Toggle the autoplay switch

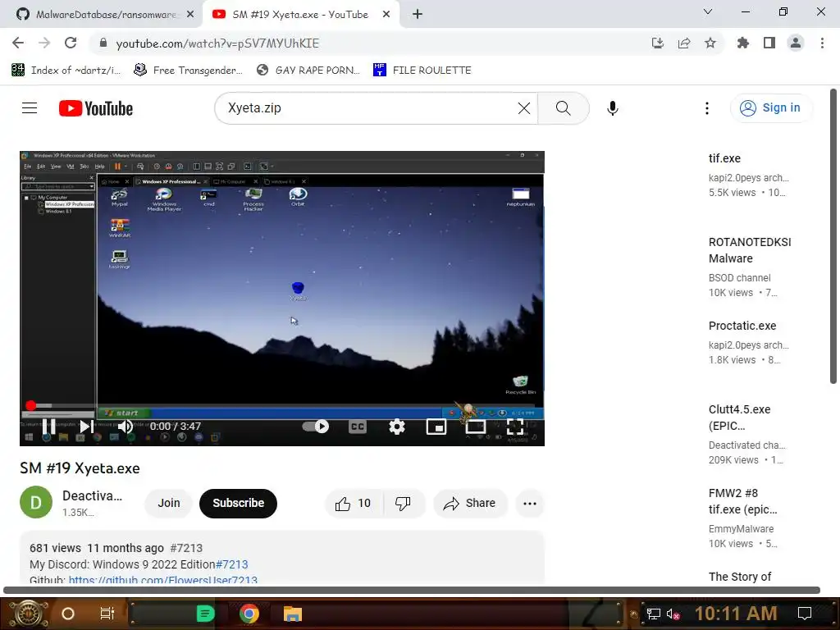[x=316, y=427]
